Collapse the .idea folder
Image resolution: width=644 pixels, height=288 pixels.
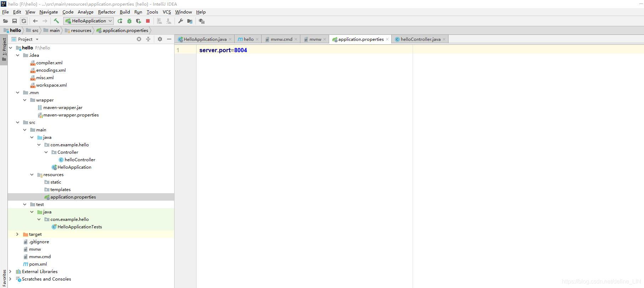(x=17, y=55)
